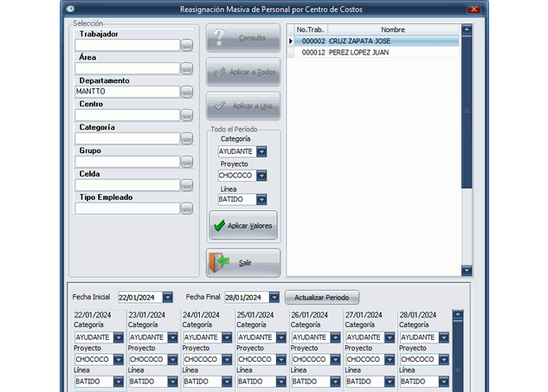Select row PEREZ LOPEZ JUAN in list
This screenshot has height=392, width=548.
pyautogui.click(x=372, y=52)
